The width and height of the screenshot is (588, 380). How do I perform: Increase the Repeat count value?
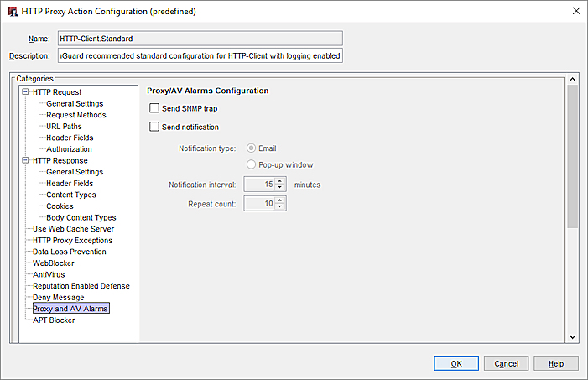pyautogui.click(x=280, y=200)
